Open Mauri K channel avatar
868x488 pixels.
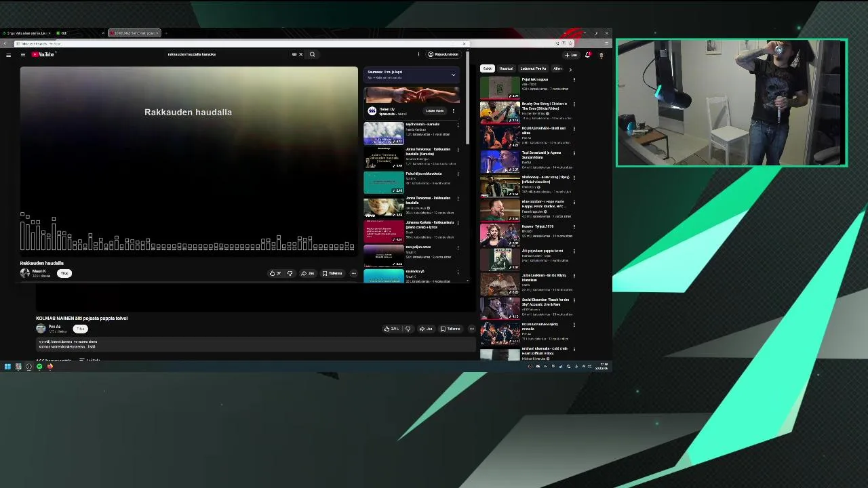25,273
